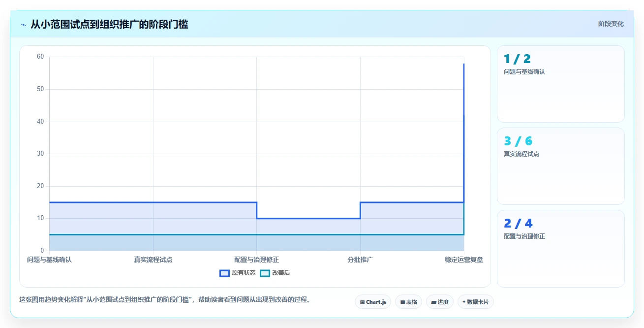Click the y-axis value 60
The height and width of the screenshot is (328, 644).
click(x=40, y=57)
